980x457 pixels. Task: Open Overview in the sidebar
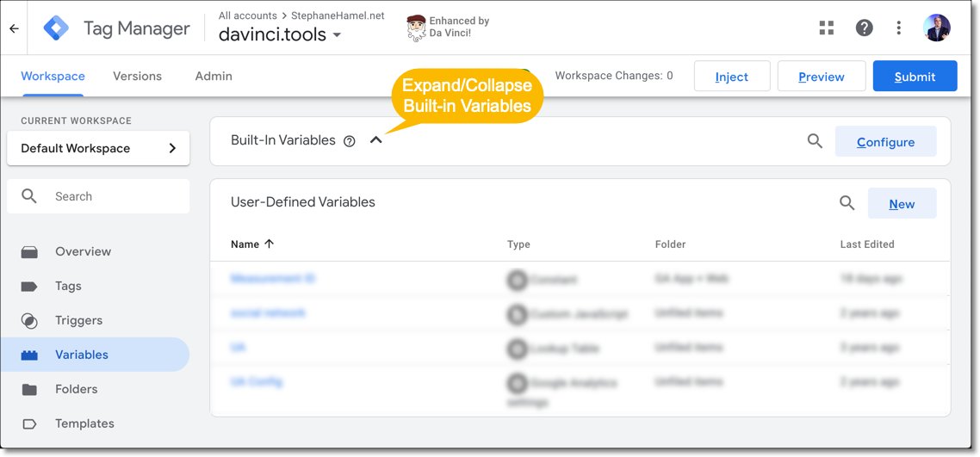[x=84, y=251]
